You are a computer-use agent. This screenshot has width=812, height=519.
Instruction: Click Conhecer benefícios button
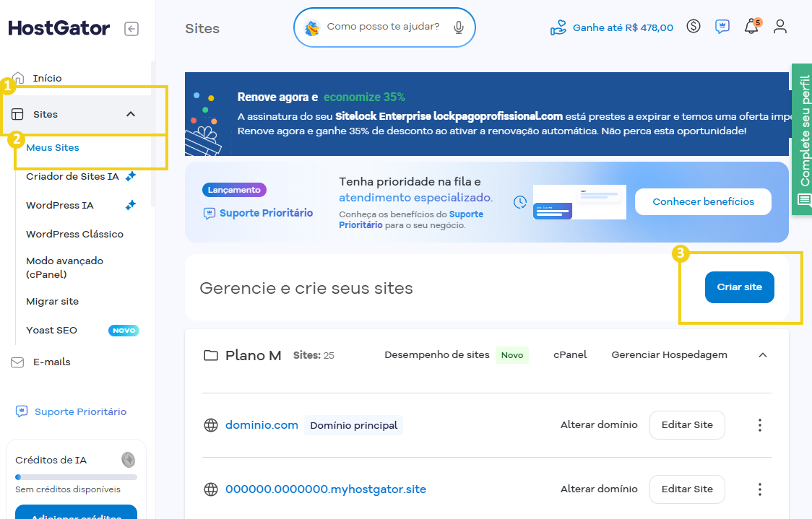click(x=703, y=202)
